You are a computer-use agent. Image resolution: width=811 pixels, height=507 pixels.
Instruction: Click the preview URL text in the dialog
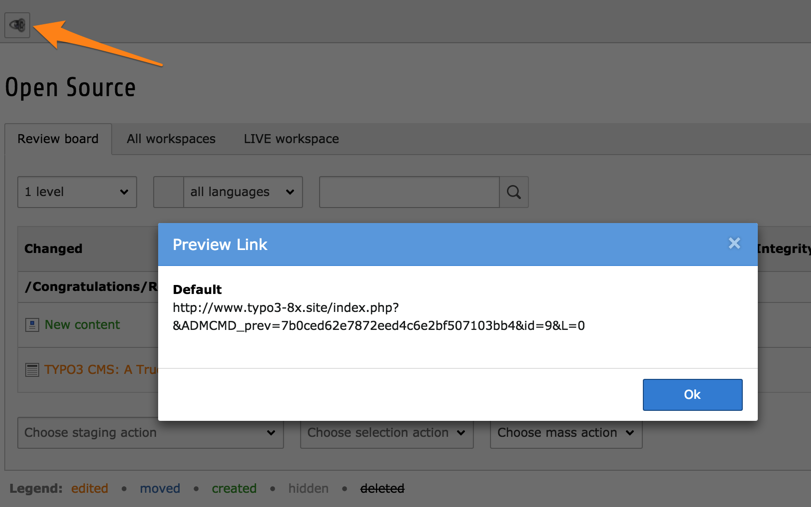378,317
